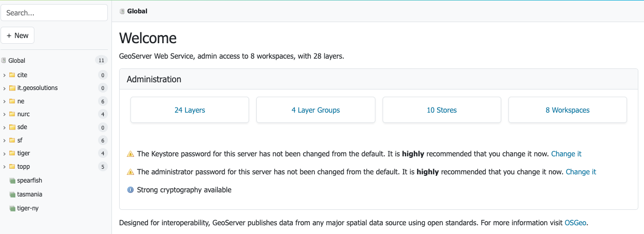Click the Strong cryptography available text
Viewport: 644px width, 234px height.
click(184, 190)
